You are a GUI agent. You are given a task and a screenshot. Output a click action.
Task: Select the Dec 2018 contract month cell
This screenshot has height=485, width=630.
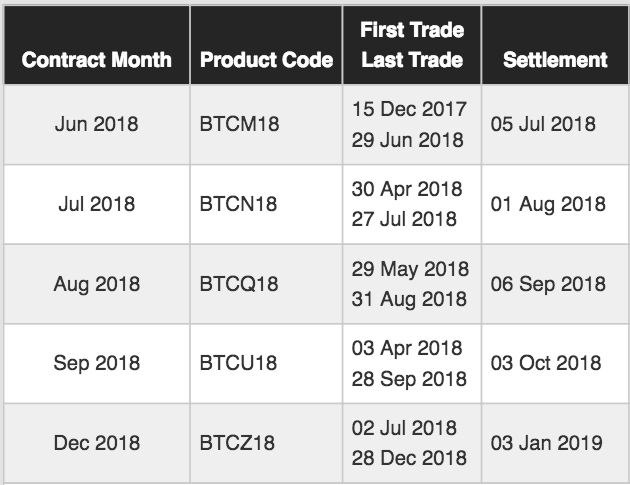96,443
